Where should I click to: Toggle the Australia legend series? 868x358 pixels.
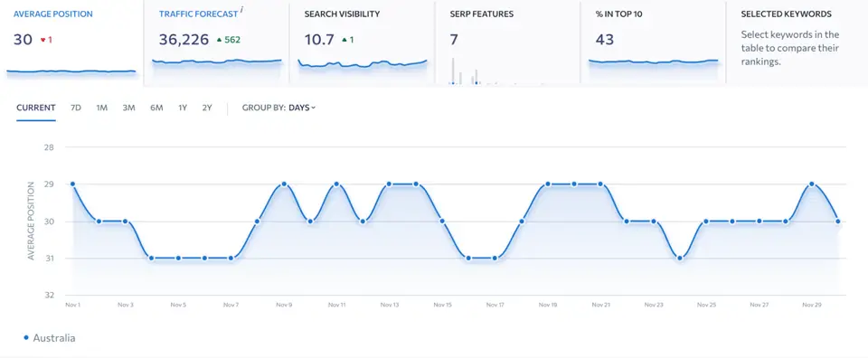click(49, 337)
